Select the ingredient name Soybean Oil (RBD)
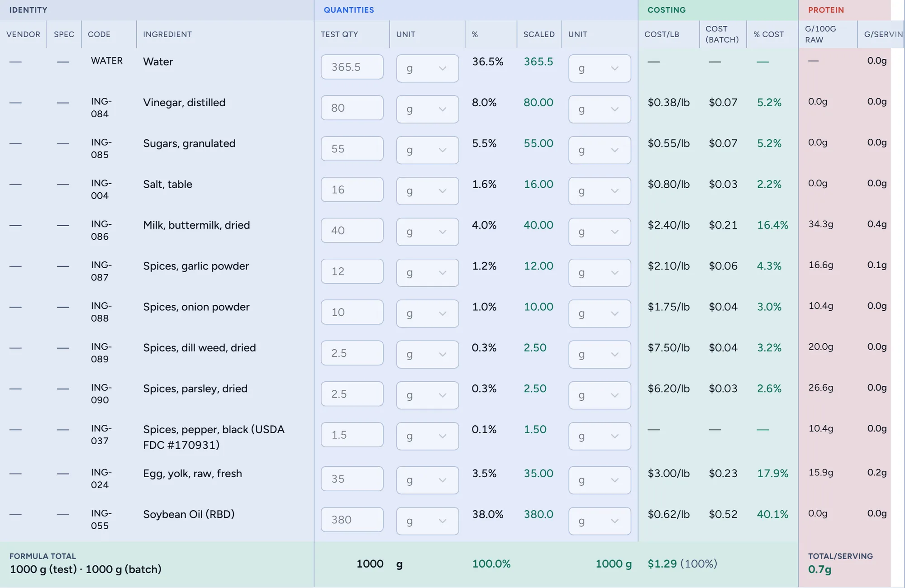The height and width of the screenshot is (588, 905). [189, 514]
